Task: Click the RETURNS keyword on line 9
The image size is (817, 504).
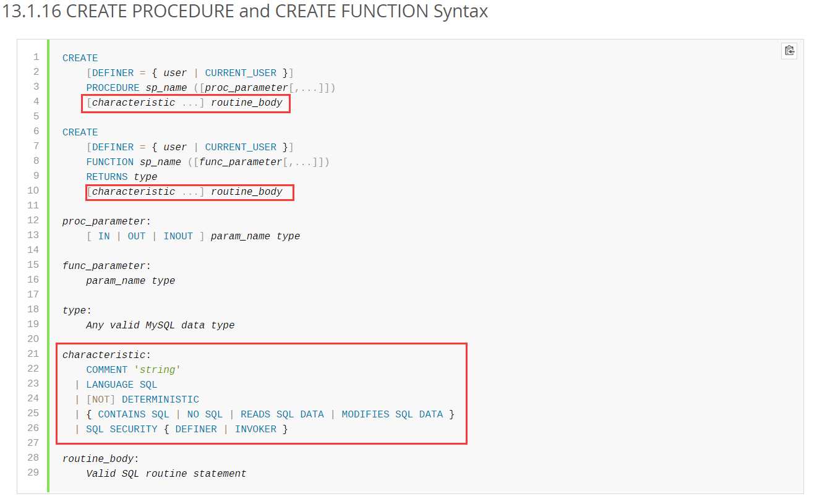Action: 107,177
